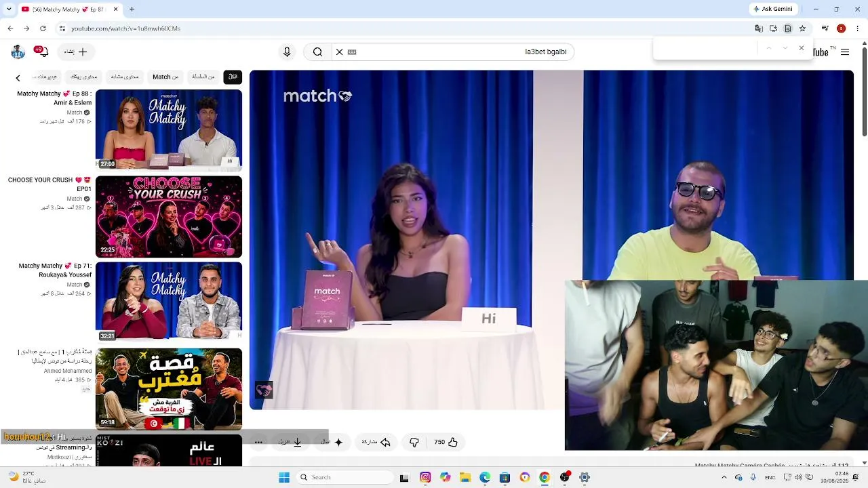Image resolution: width=868 pixels, height=488 pixels.
Task: Open Google Chrome from the taskbar
Action: (x=545, y=477)
